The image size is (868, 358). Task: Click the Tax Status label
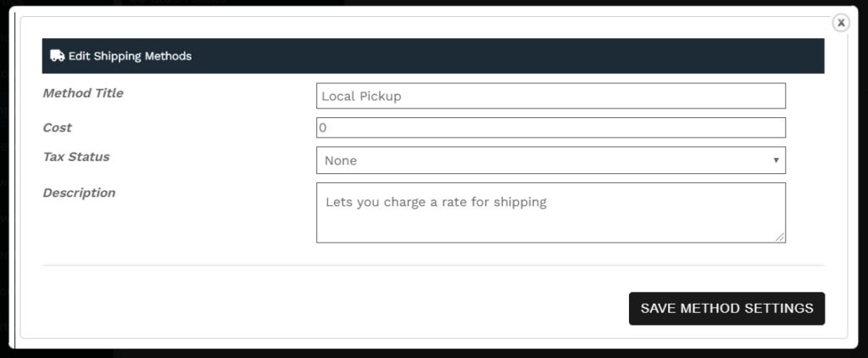click(76, 157)
